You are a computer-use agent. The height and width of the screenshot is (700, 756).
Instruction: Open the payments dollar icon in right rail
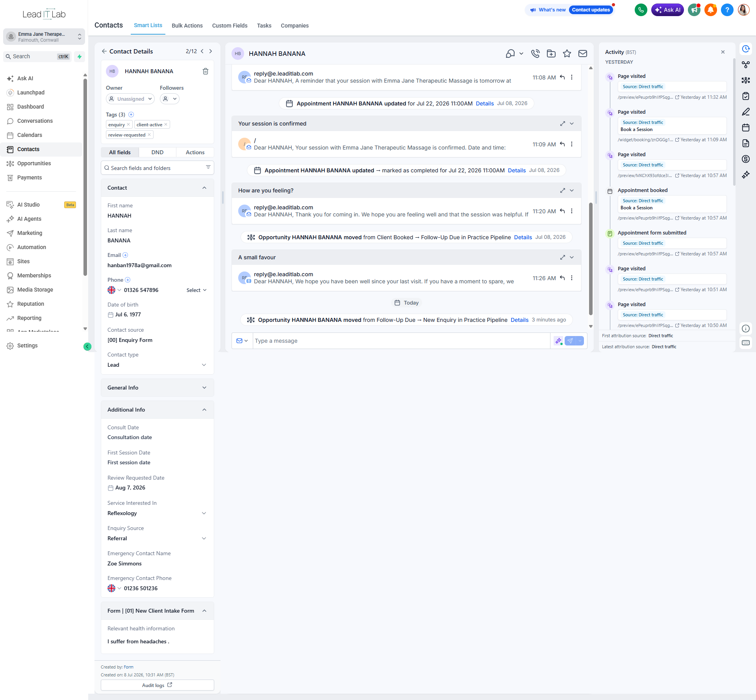745,159
